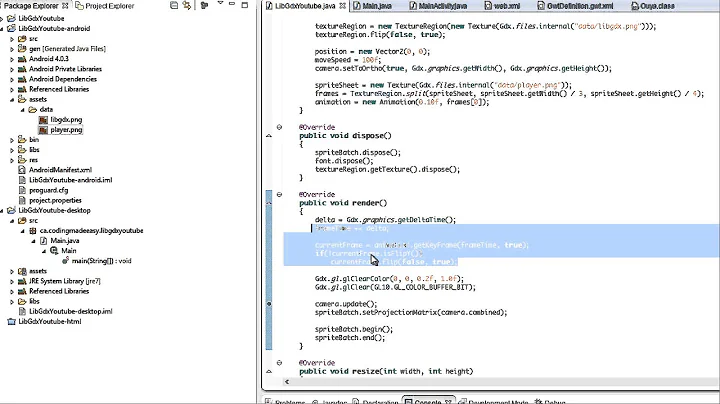
Task: Click override marker beside resize() method
Action: [x=269, y=371]
